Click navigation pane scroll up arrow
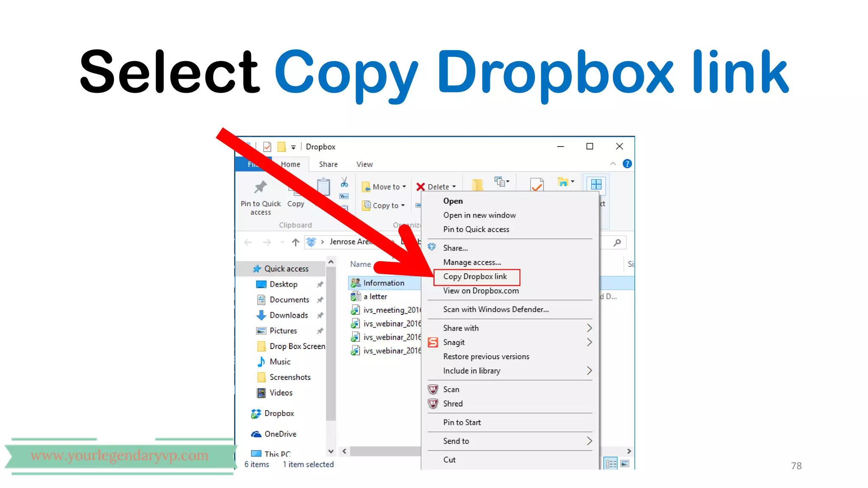Screen dimensions: 868x488 click(x=331, y=262)
